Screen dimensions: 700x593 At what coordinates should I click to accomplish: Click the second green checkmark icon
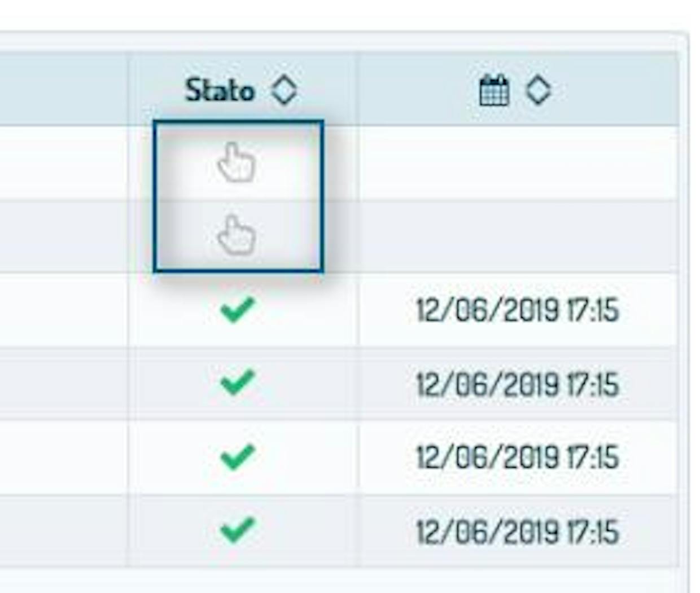[x=237, y=383]
